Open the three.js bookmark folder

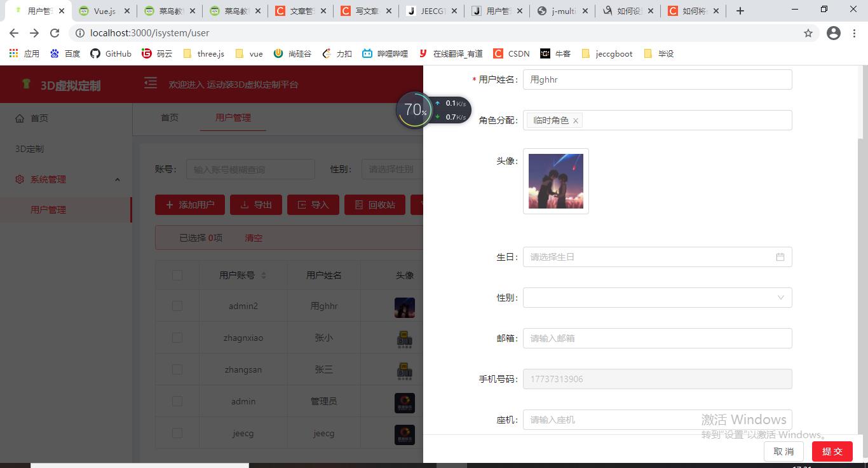(203, 53)
